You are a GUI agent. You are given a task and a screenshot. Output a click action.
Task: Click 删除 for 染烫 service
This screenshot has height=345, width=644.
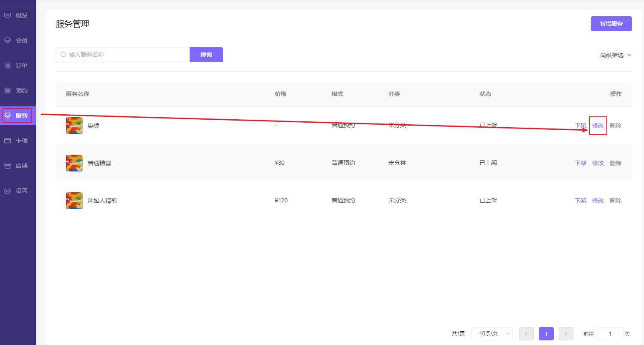pyautogui.click(x=616, y=126)
